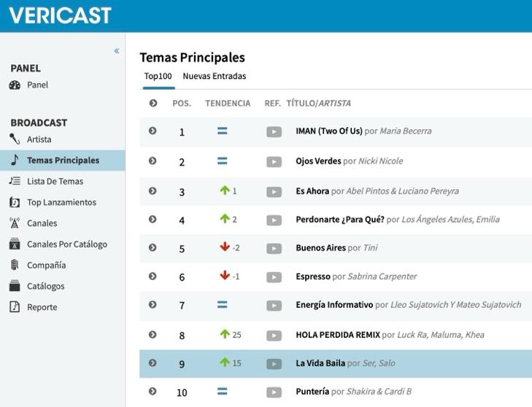
Task: Click the TÍTULO/ARTISTA column header
Action: [x=319, y=103]
